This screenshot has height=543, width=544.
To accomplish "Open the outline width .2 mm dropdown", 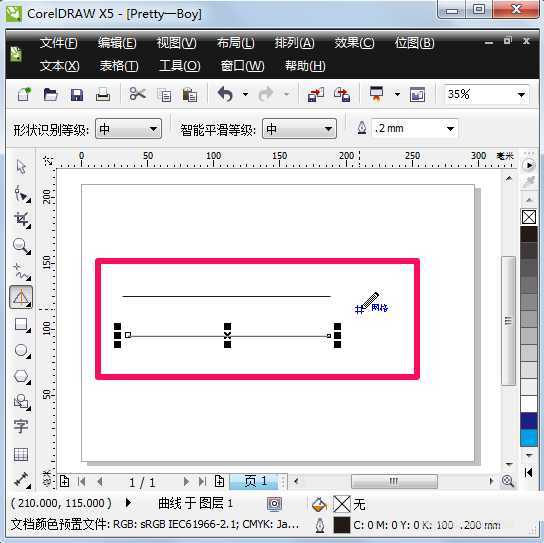I will click(x=415, y=129).
